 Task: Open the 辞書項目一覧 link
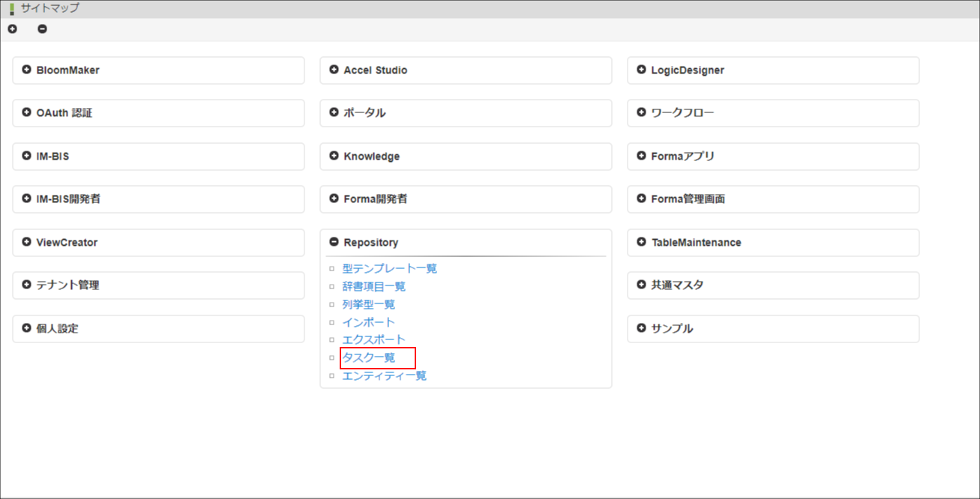coord(373,285)
